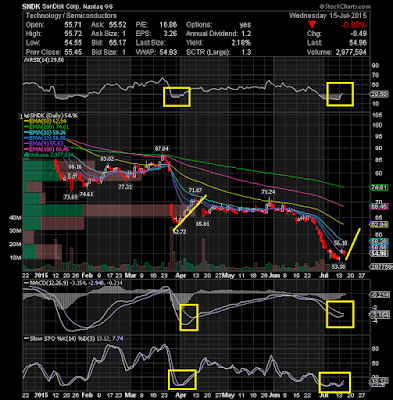This screenshot has width=393, height=400.
Task: Click the 71.24 price label
Action: click(x=268, y=192)
